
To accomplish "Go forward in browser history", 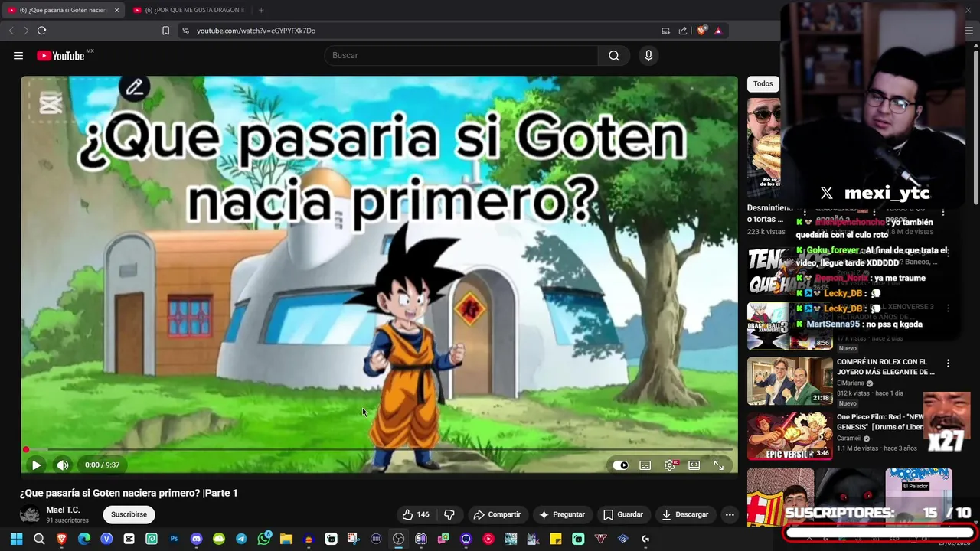I will click(26, 31).
